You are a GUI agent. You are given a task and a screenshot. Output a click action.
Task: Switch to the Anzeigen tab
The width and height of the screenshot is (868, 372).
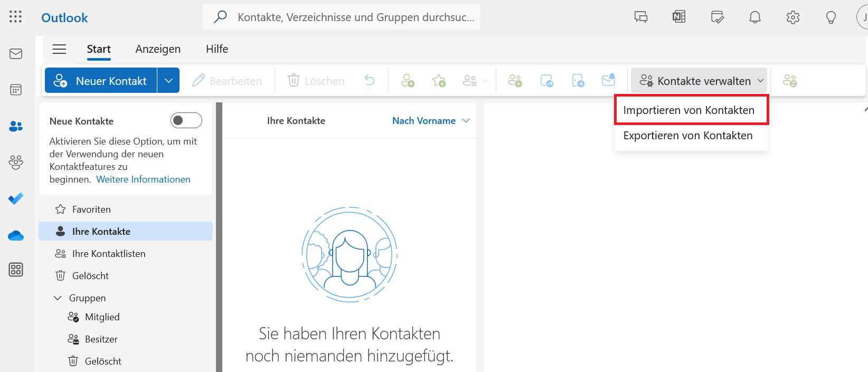click(158, 49)
